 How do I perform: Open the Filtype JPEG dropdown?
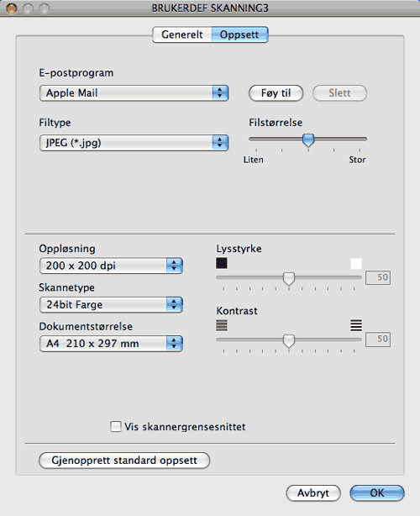point(134,143)
